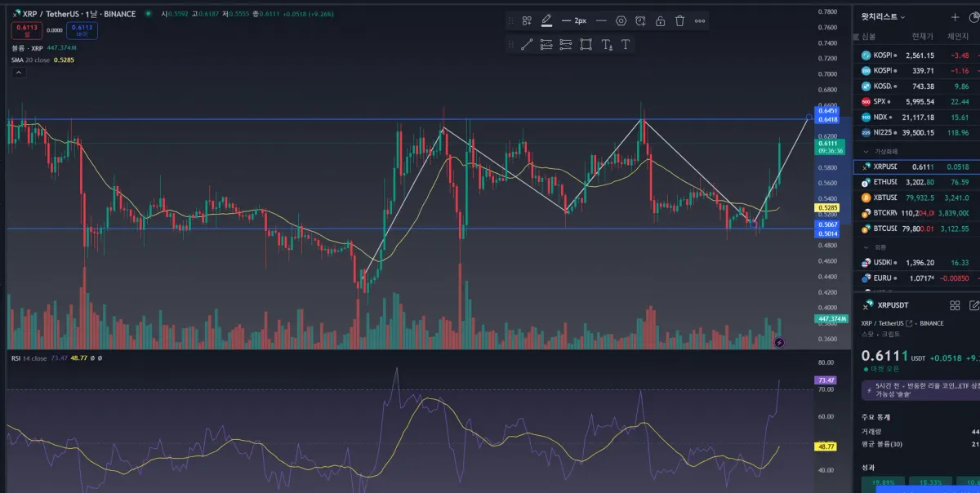
Task: Click the volume XRP indicator label
Action: coord(26,48)
